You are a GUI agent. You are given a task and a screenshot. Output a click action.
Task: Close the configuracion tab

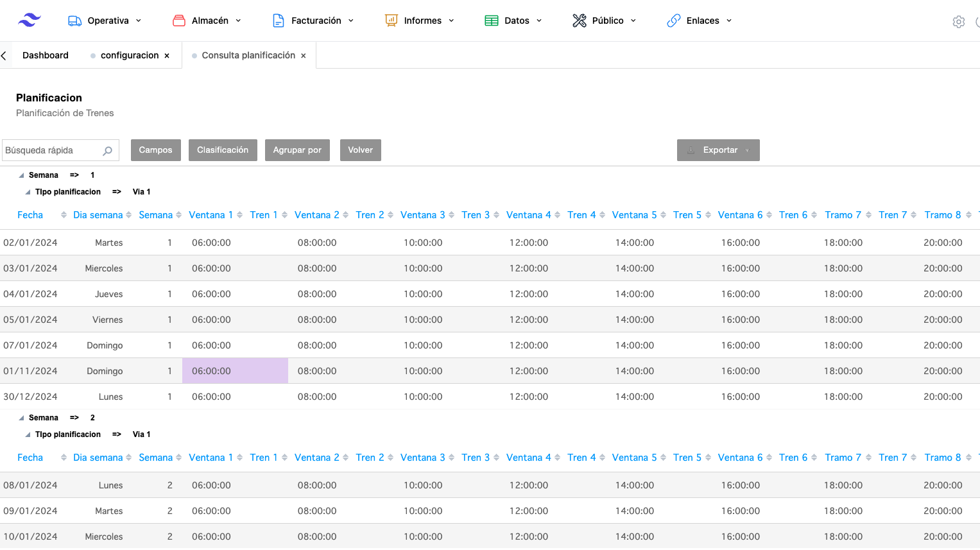point(167,56)
